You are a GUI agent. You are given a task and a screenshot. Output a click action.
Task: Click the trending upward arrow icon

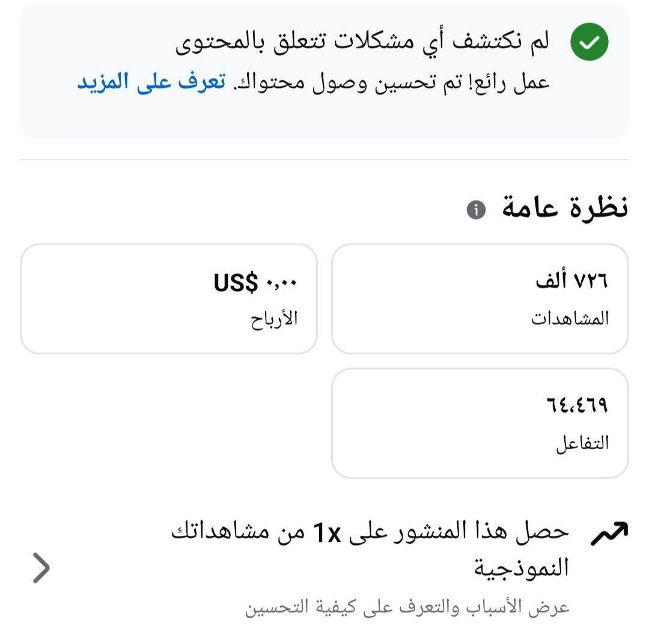pyautogui.click(x=609, y=533)
